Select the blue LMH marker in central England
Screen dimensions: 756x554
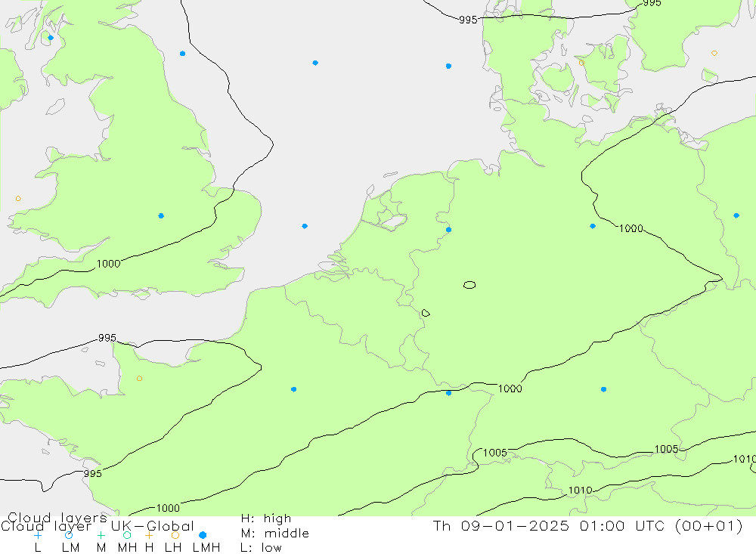pos(161,216)
